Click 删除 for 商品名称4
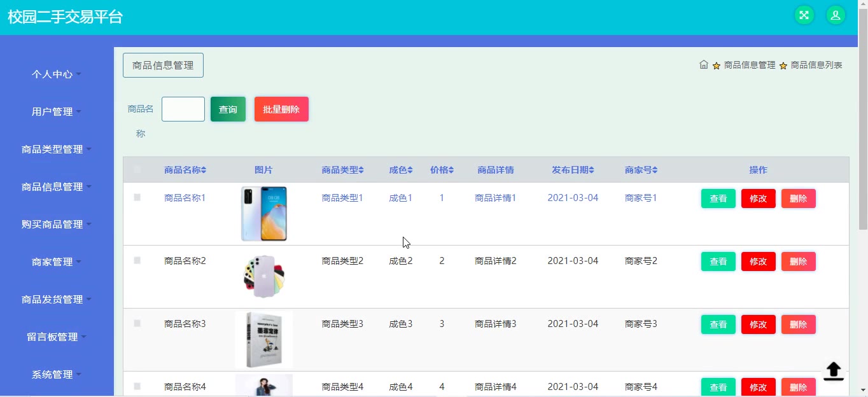868x397 pixels. click(x=799, y=387)
